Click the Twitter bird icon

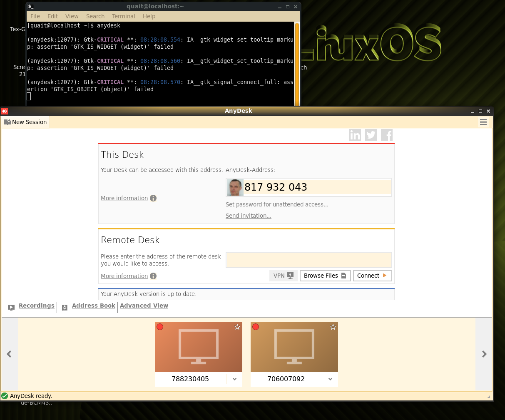tap(371, 135)
